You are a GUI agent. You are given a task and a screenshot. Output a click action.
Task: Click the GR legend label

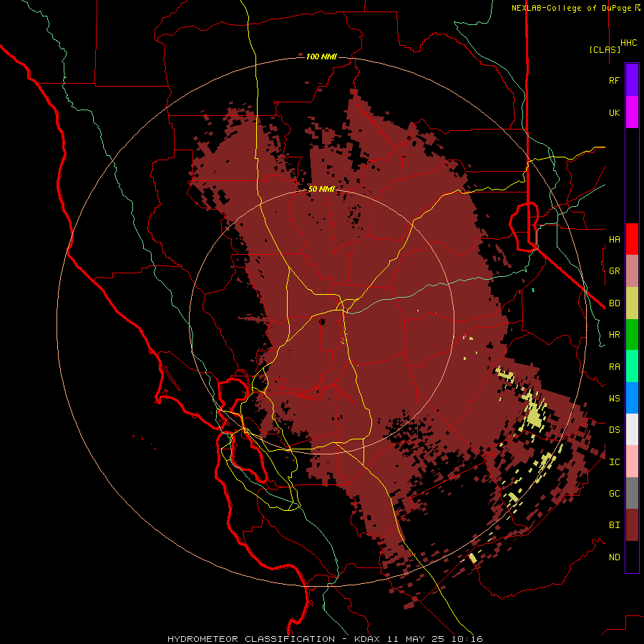(614, 271)
